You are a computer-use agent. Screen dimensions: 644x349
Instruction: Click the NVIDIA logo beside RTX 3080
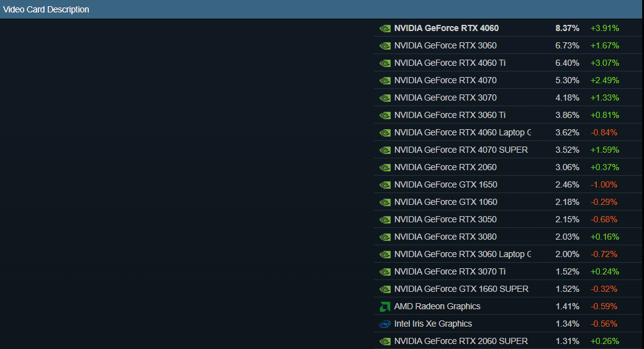(x=385, y=237)
